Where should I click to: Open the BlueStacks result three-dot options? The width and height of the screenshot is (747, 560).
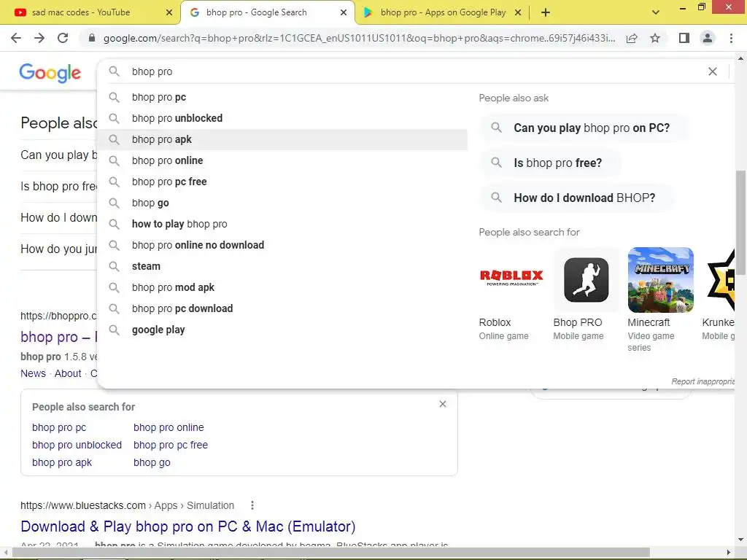252,505
